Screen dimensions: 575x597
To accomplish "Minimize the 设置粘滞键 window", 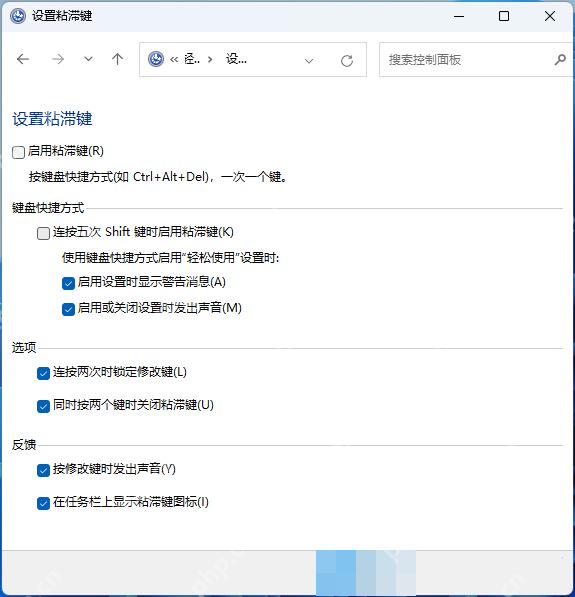I will 459,16.
